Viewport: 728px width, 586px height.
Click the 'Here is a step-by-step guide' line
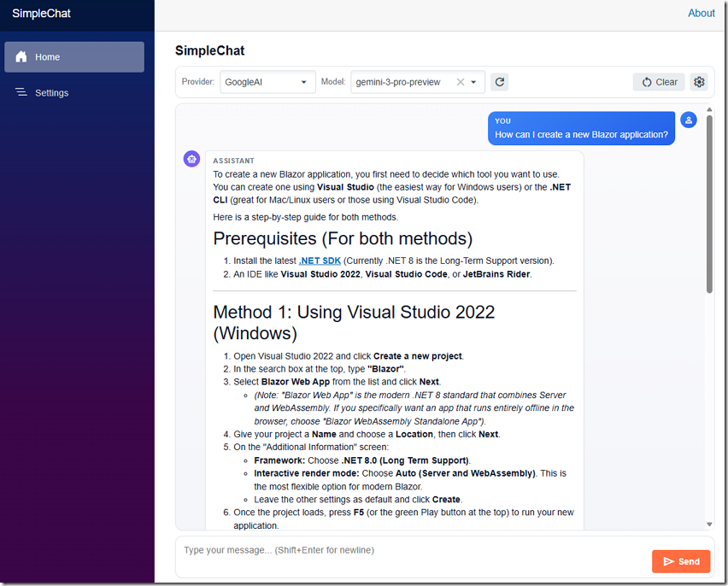pyautogui.click(x=306, y=217)
